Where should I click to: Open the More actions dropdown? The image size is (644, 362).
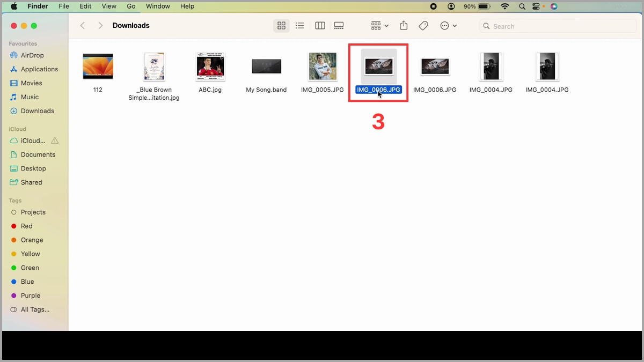click(x=448, y=26)
